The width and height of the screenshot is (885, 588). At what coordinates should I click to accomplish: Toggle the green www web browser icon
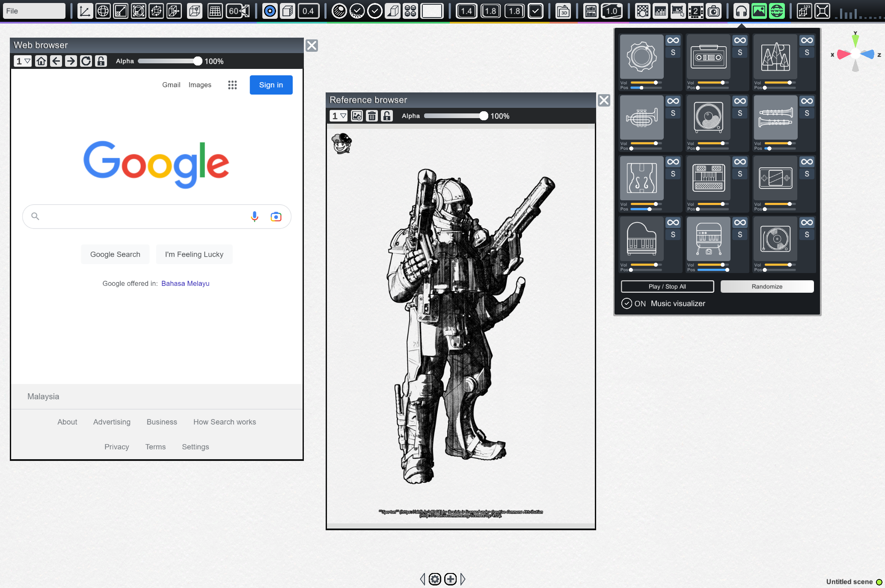[x=777, y=11]
